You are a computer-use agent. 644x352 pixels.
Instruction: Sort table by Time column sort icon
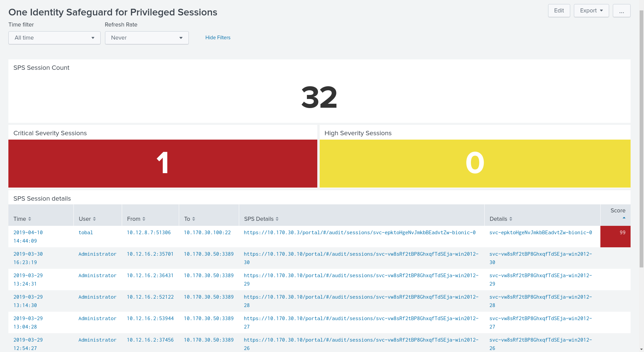coord(30,219)
